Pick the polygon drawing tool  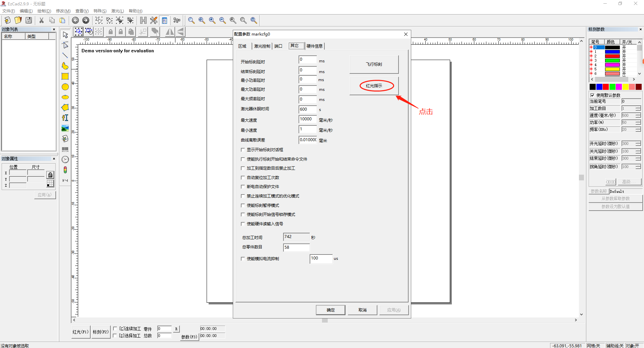click(65, 108)
